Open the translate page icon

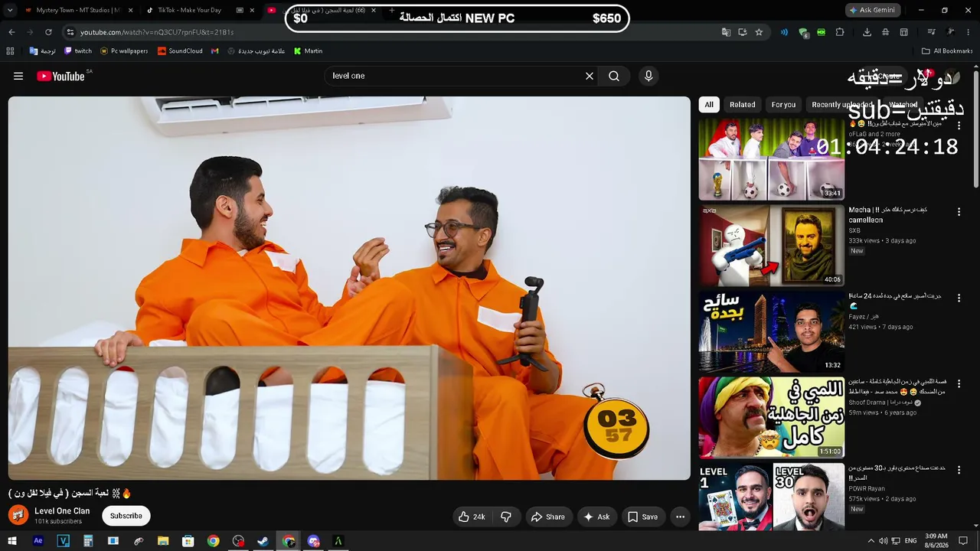726,32
